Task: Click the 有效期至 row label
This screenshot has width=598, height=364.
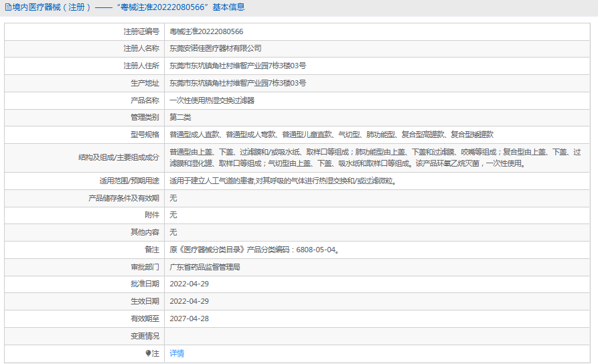Action: [145, 318]
